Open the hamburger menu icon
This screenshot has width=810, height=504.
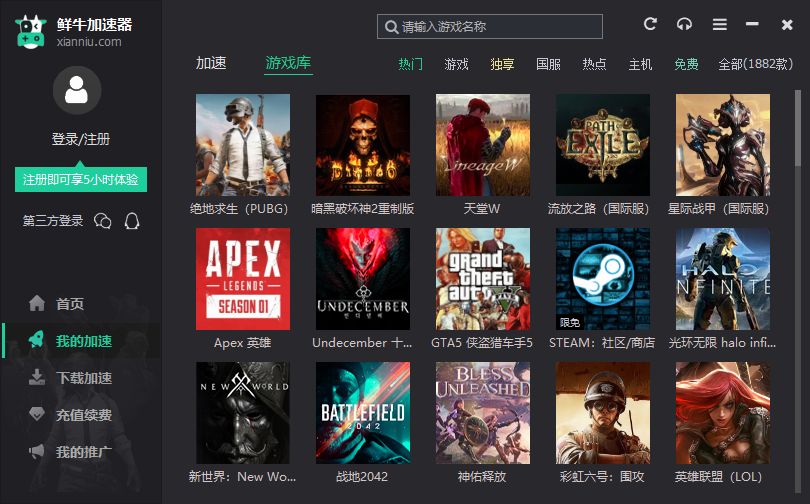coord(720,24)
